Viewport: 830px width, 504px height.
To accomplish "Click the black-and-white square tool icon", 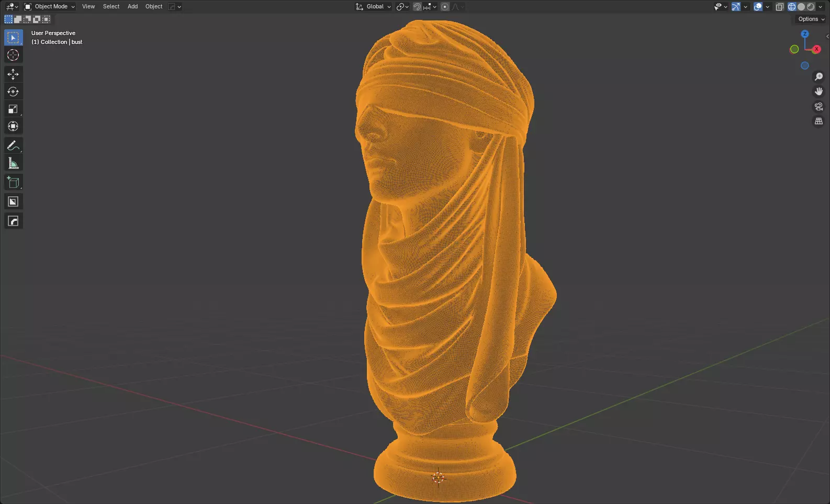I will 13,201.
